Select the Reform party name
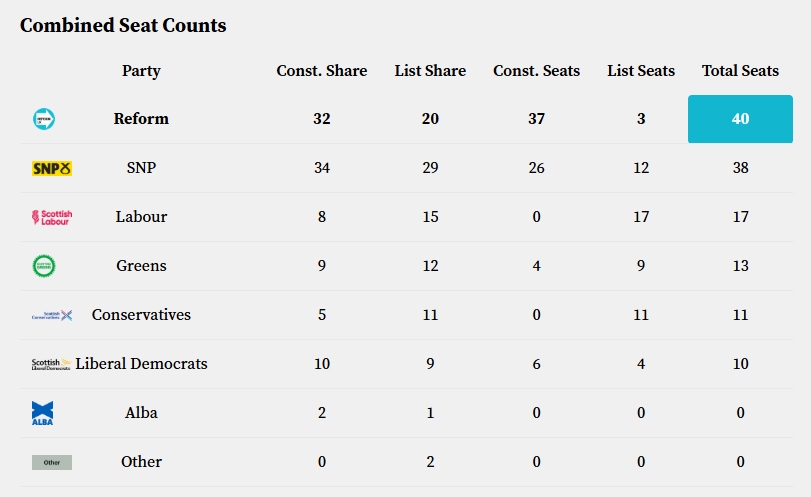811x497 pixels. tap(141, 119)
